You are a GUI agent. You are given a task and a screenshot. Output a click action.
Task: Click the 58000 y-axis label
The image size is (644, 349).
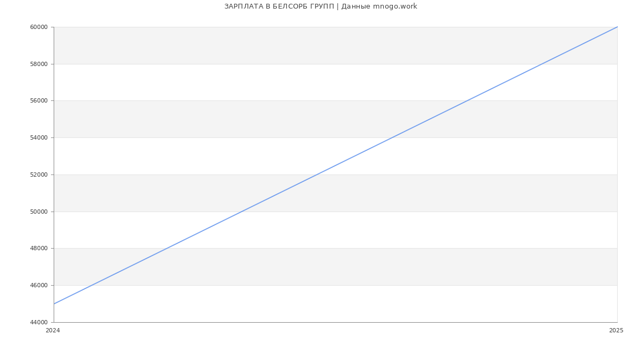[39, 64]
